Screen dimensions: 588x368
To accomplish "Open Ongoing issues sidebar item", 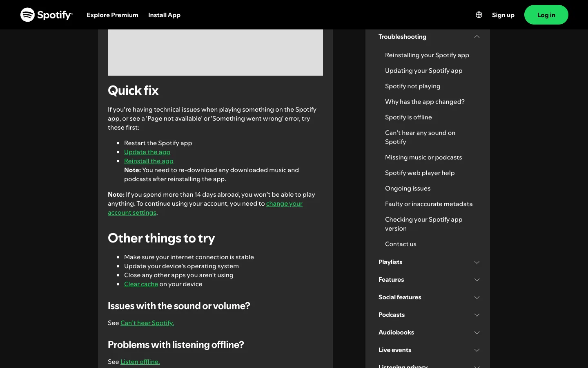I will pyautogui.click(x=408, y=188).
